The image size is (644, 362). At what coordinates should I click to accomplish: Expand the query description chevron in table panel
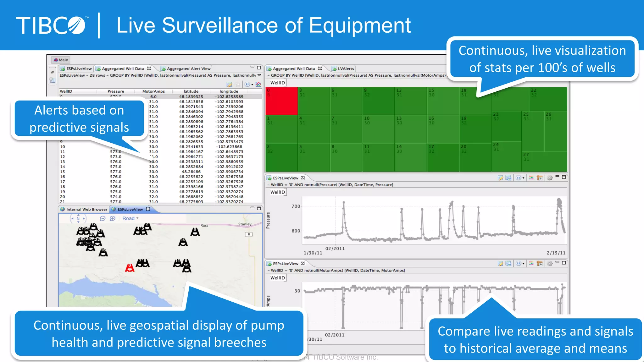pos(259,75)
